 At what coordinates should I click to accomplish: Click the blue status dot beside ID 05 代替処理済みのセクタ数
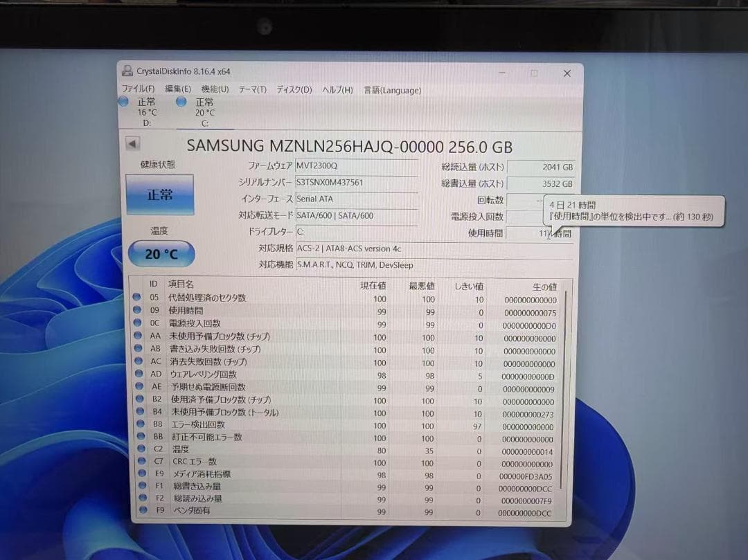pyautogui.click(x=136, y=298)
